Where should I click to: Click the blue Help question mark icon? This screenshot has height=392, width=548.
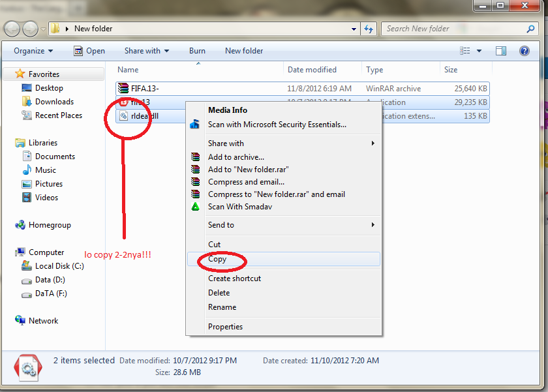525,51
